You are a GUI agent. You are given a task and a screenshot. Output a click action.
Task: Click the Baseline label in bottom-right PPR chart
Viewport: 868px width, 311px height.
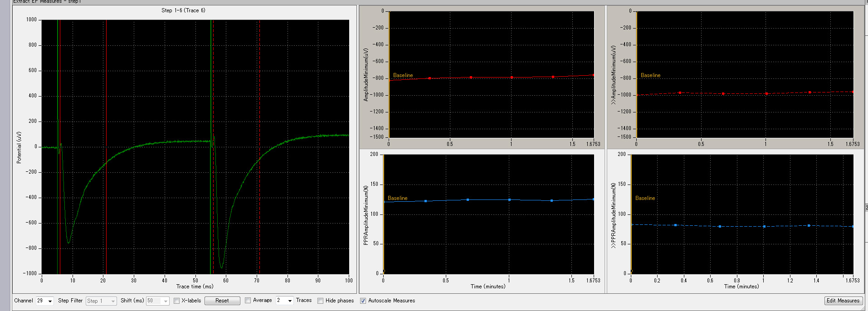[645, 198]
